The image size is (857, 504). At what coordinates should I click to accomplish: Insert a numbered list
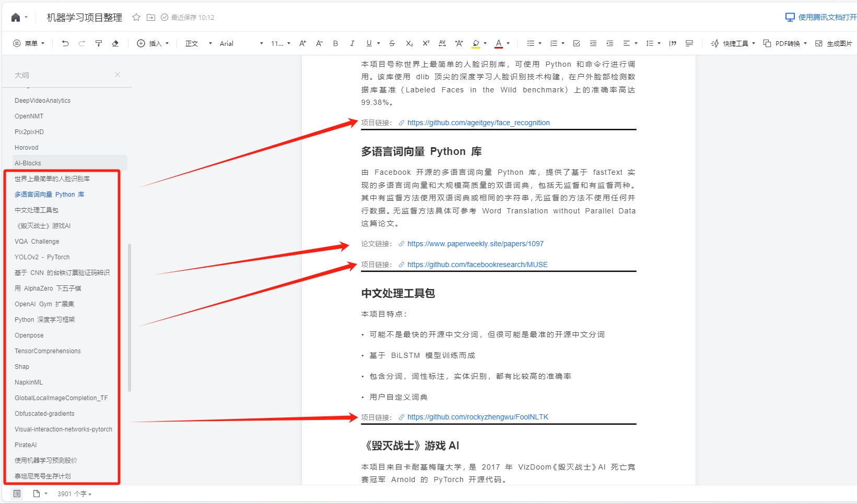(x=554, y=43)
